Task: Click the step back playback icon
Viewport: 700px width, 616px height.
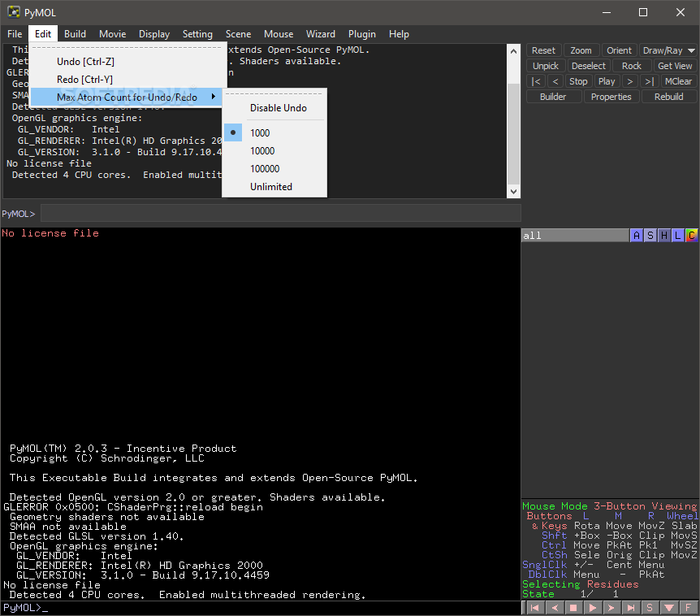Action: tap(555, 608)
